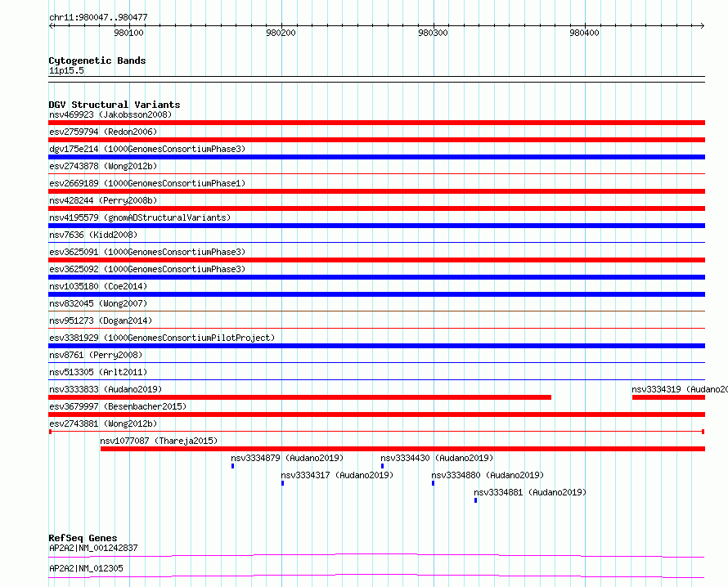Open the dgv175e214 (1000GenomesConsortiumPhase3) label
Image resolution: width=728 pixels, height=587 pixels.
pyautogui.click(x=147, y=149)
